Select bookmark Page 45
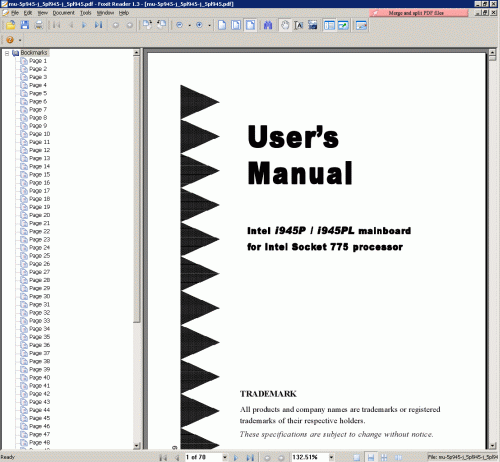The image size is (500, 462). point(39,418)
